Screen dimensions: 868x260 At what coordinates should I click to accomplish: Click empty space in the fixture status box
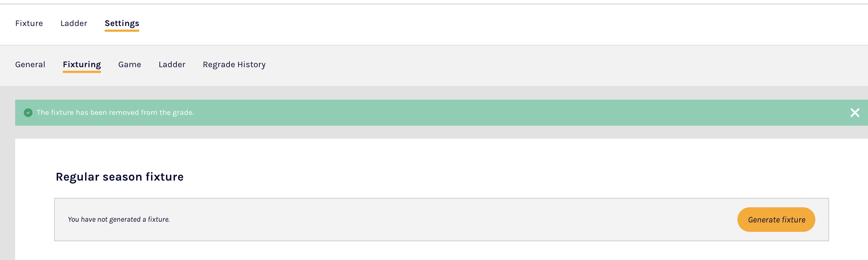click(433, 220)
